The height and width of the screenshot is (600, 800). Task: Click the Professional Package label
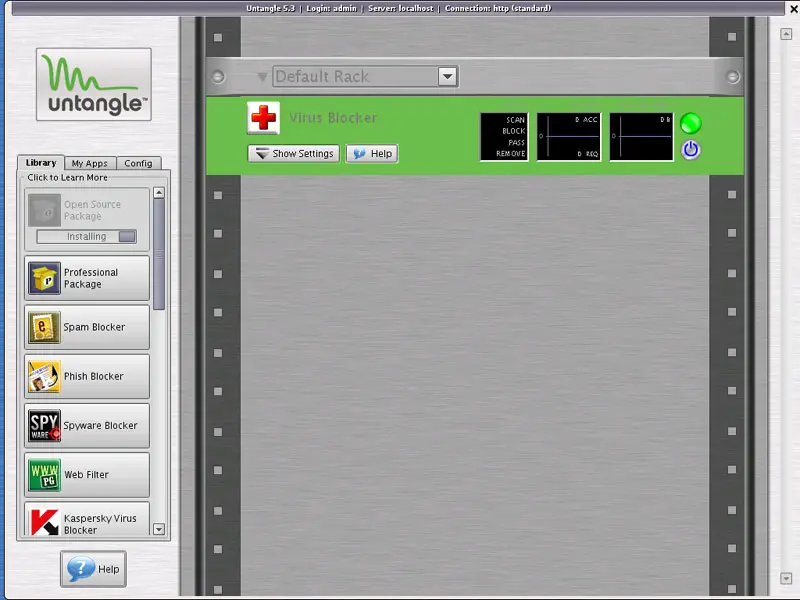click(x=91, y=278)
